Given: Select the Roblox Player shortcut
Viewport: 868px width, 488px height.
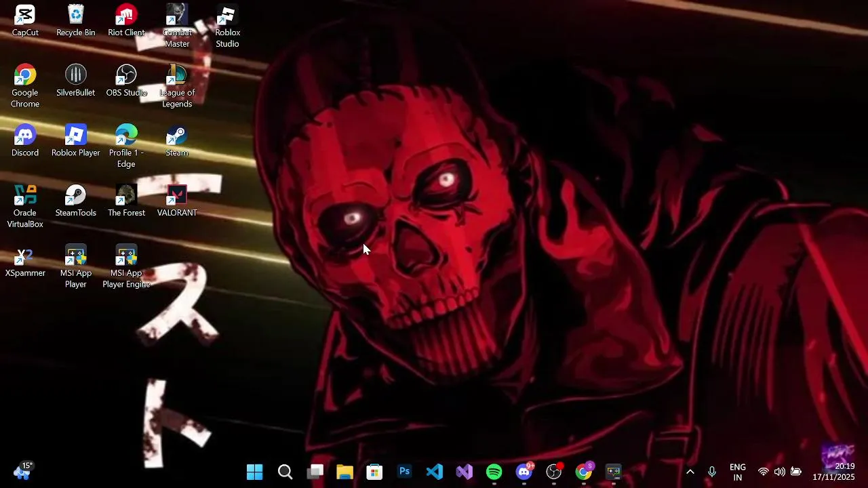Looking at the screenshot, I should (76, 141).
